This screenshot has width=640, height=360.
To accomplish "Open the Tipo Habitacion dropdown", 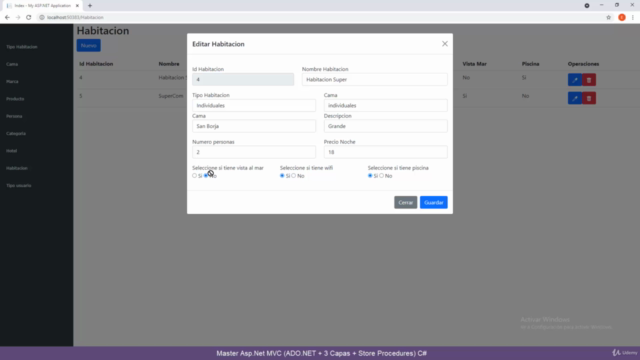I will coord(254,105).
